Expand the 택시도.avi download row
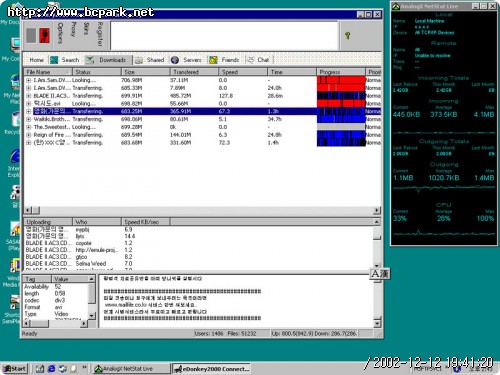This screenshot has height=375, width=500. point(29,104)
